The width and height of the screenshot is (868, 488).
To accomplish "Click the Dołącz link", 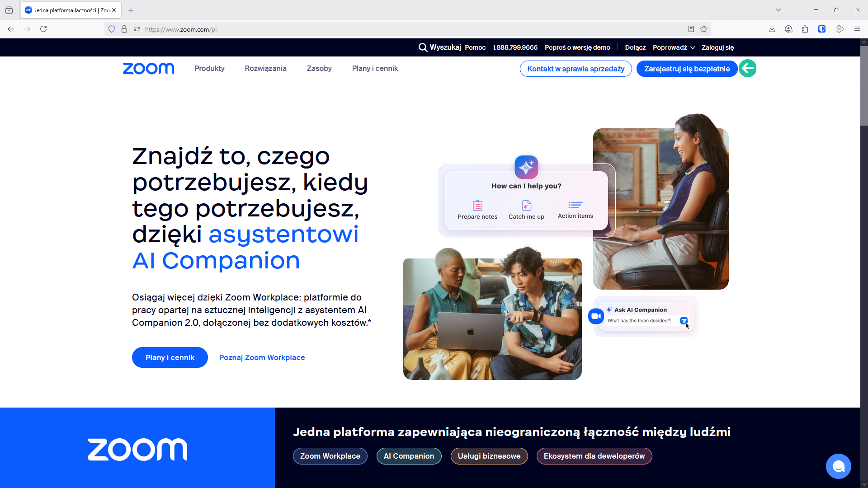I will pyautogui.click(x=635, y=47).
